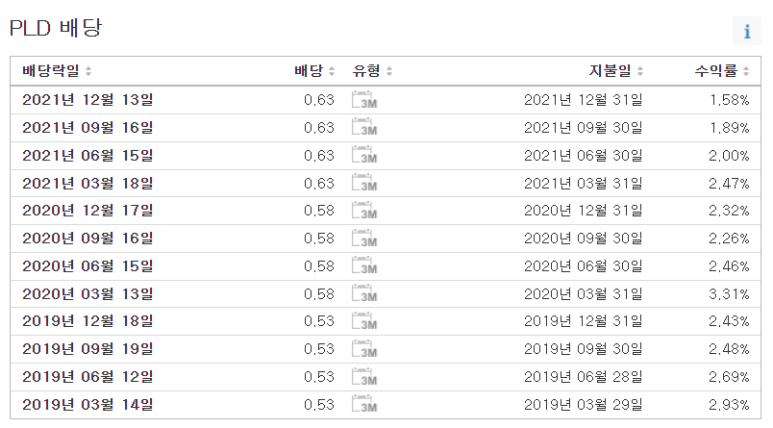Select ex-dividend date 2020년 06월 15일
The height and width of the screenshot is (428, 773).
(88, 266)
